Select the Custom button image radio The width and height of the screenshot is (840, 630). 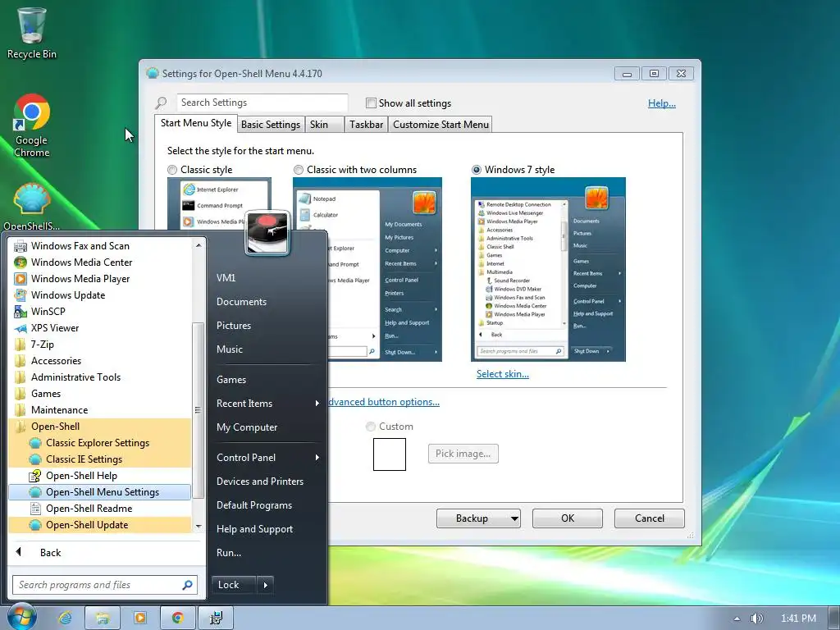370,427
